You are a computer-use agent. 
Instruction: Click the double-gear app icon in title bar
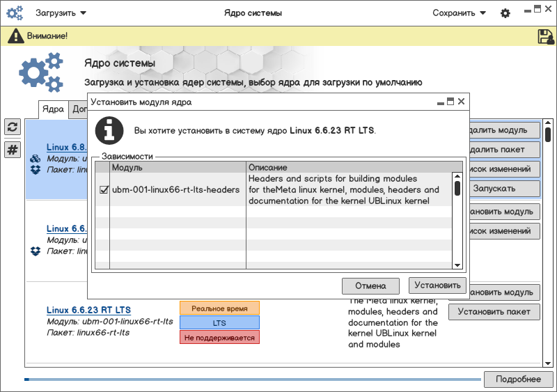pyautogui.click(x=15, y=13)
